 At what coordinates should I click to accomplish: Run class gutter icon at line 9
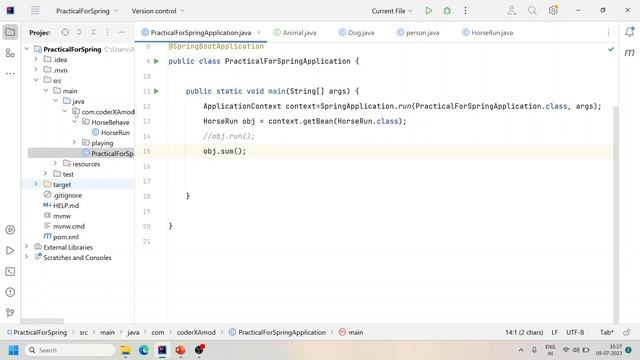tap(156, 61)
